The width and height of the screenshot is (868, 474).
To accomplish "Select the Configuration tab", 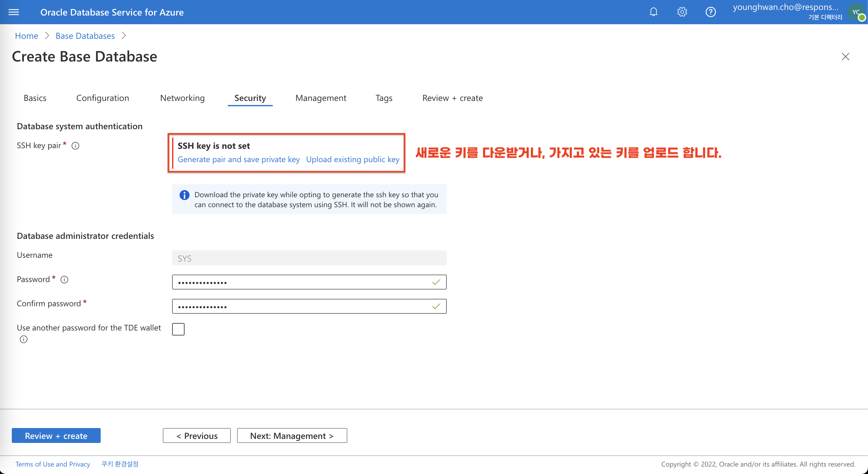I will [102, 98].
